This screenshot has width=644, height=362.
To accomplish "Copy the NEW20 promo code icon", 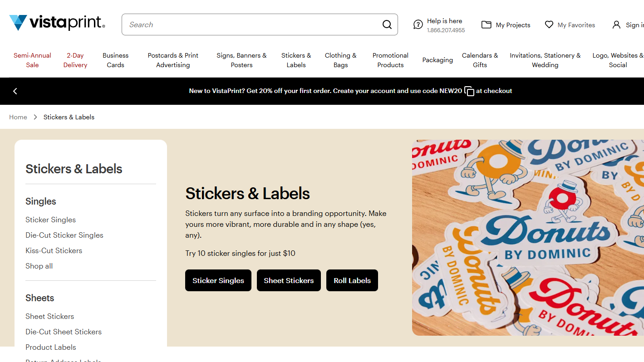I will 469,91.
